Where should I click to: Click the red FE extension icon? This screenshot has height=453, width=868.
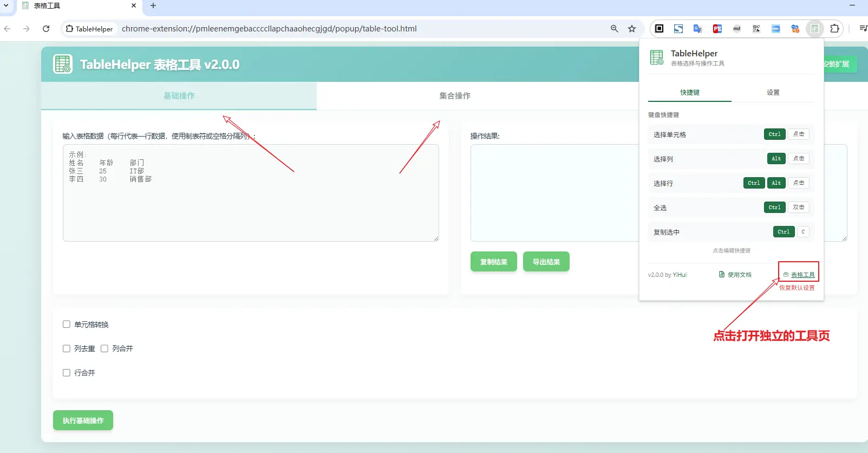[x=717, y=29]
